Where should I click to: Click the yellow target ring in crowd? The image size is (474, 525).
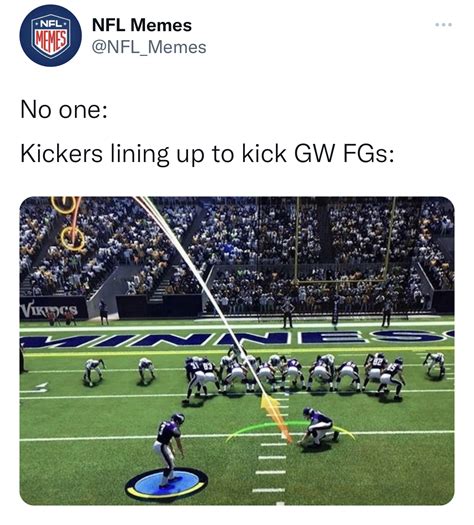click(73, 238)
